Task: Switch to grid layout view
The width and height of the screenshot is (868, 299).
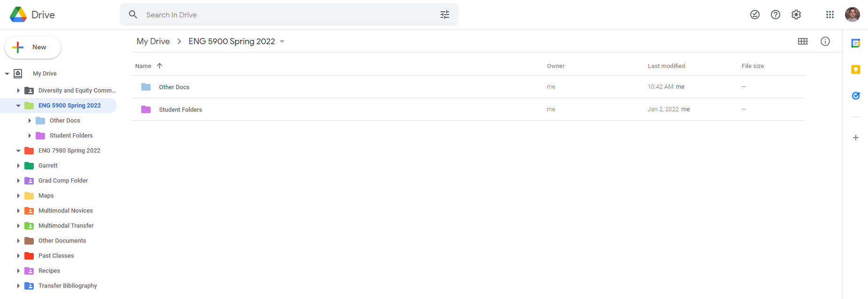Action: click(x=803, y=41)
